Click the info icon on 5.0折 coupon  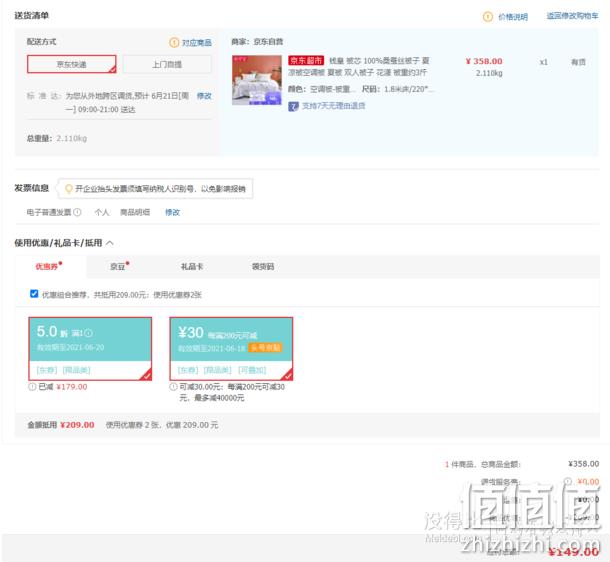click(x=89, y=333)
